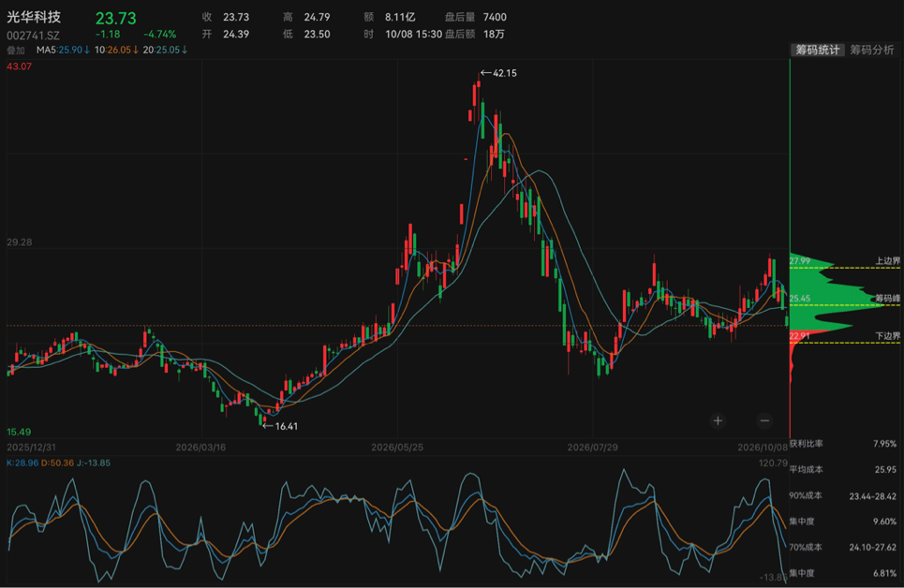Click the large green price 23.73
Image resolution: width=904 pixels, height=588 pixels.
(116, 19)
